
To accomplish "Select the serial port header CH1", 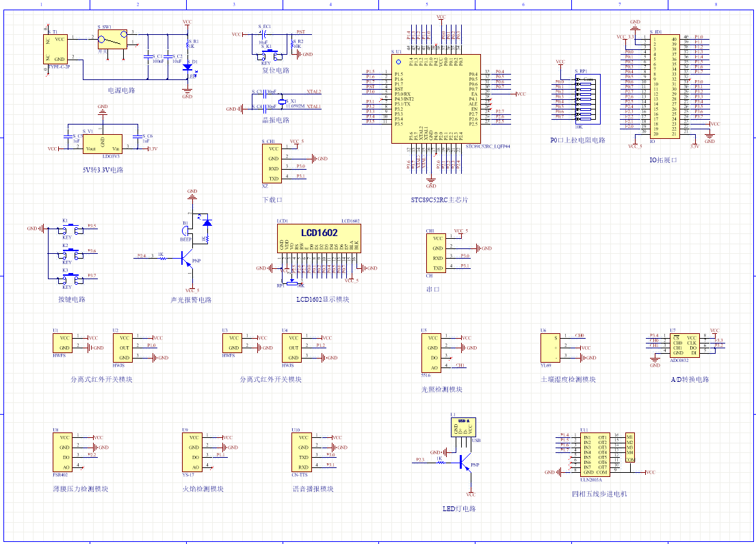I will [x=436, y=253].
